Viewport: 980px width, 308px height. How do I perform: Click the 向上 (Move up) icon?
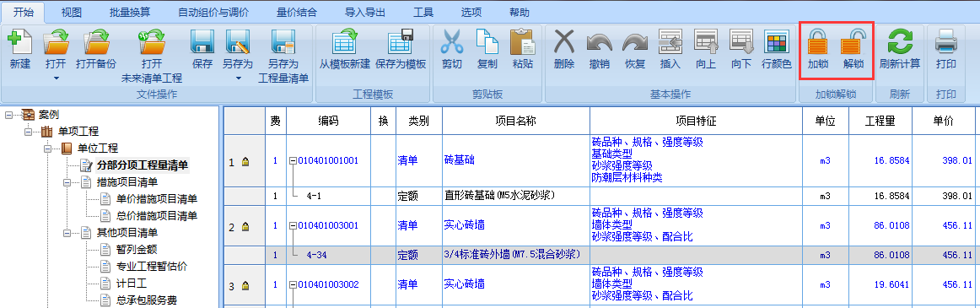pyautogui.click(x=706, y=42)
